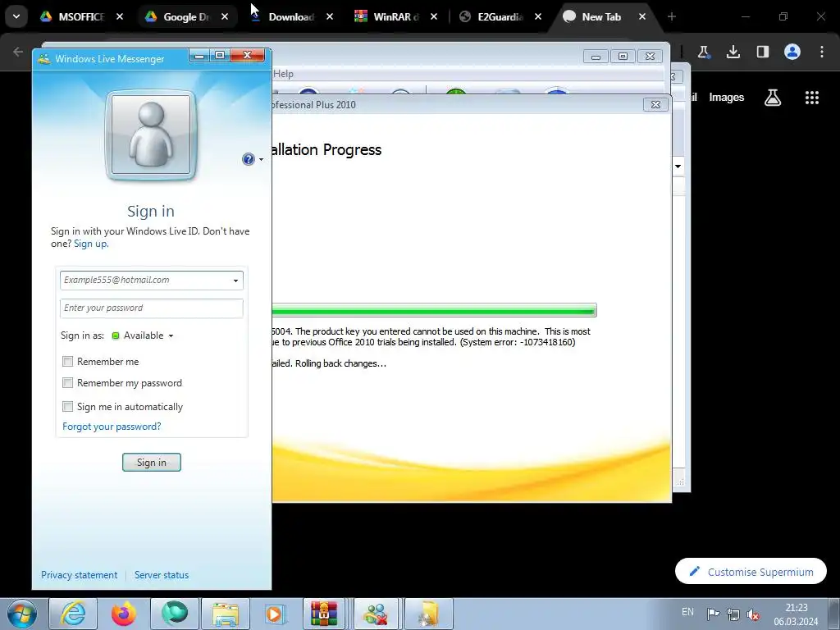This screenshot has height=630, width=840.
Task: Switch to the WinRAR tab
Action: tap(395, 16)
